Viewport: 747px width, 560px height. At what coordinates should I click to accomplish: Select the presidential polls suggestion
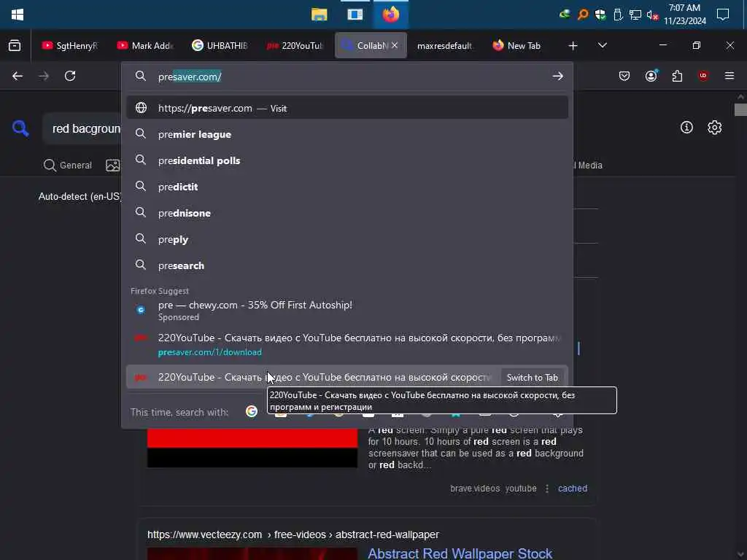(347, 160)
